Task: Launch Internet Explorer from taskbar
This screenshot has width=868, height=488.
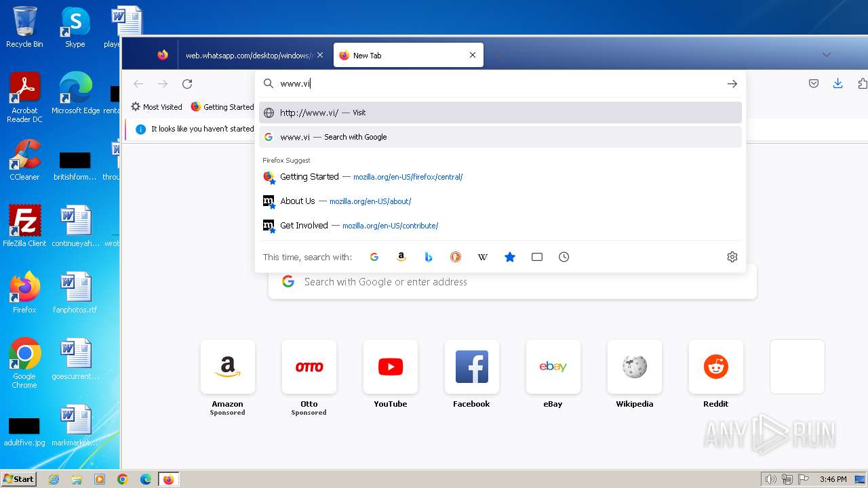Action: [x=54, y=479]
